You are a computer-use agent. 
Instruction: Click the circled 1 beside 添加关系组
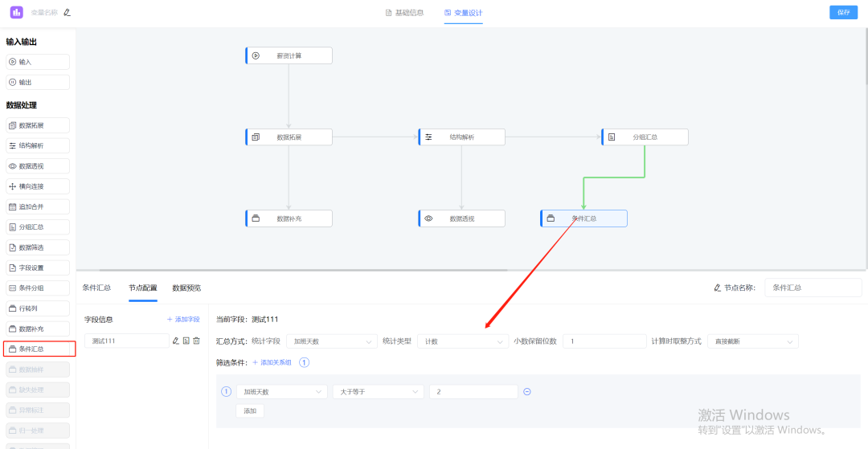(304, 363)
